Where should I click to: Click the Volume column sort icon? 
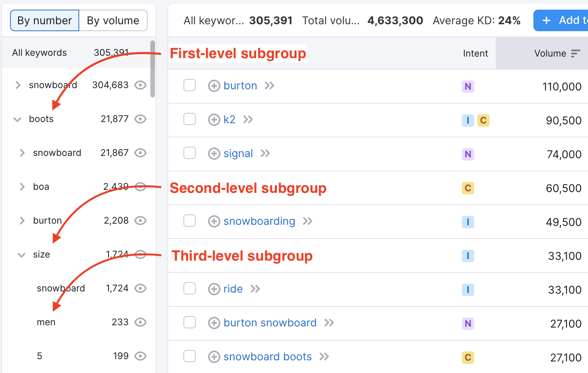click(575, 53)
